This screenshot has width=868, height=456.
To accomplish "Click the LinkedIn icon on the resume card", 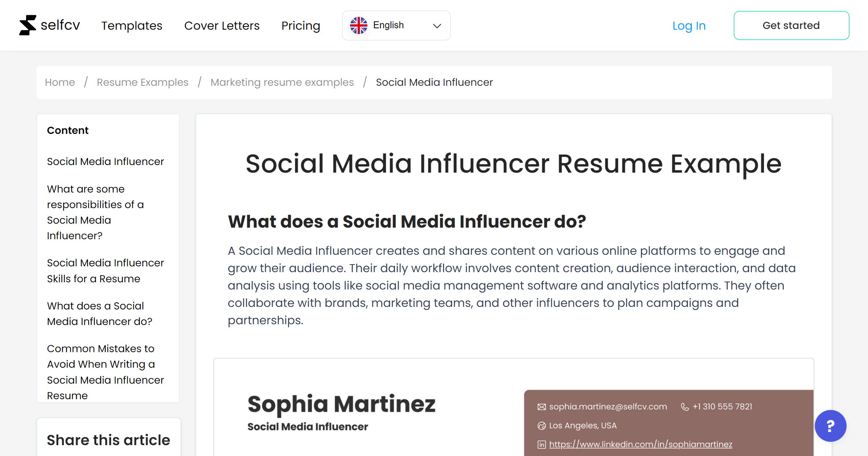I will 541,444.
